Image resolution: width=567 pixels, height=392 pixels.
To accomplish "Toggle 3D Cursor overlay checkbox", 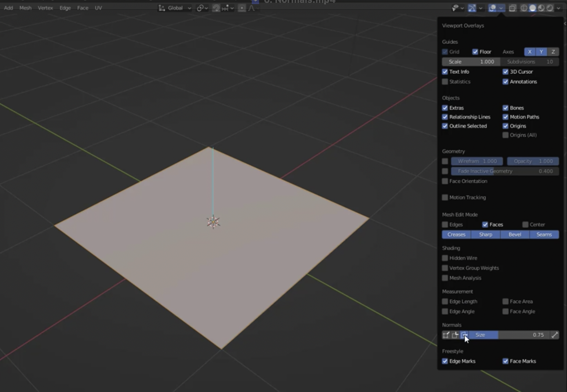I will [x=505, y=71].
